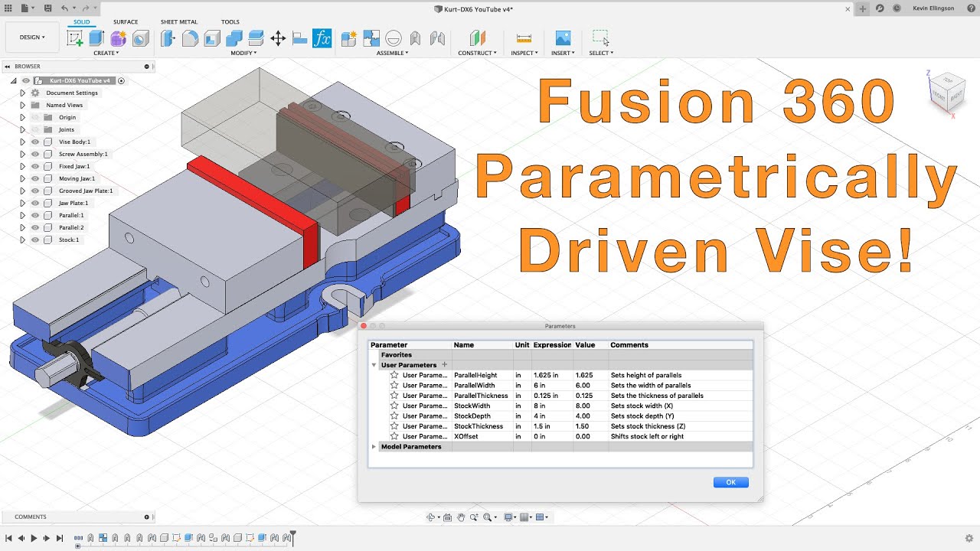Select the New Component tool
This screenshot has width=980, height=551.
click(349, 38)
